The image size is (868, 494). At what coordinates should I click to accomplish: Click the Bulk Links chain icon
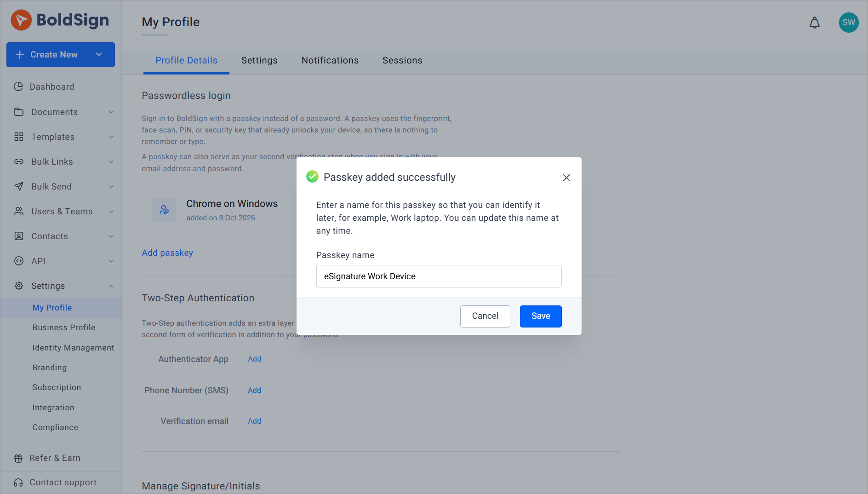pyautogui.click(x=19, y=161)
